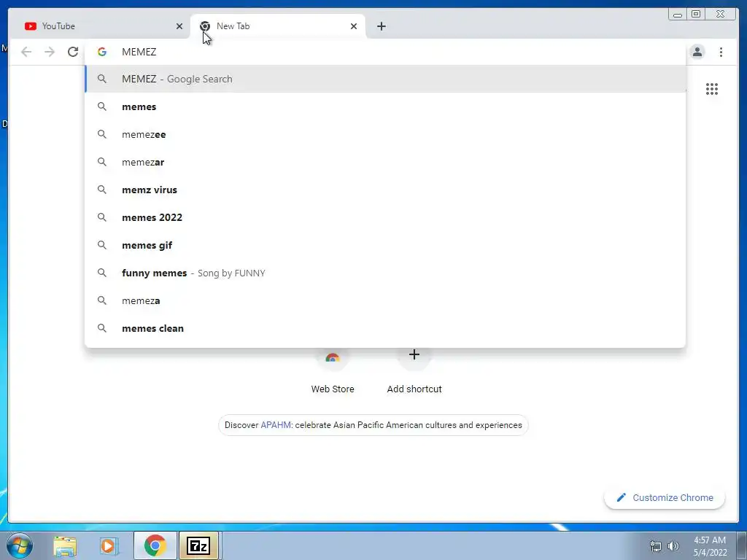This screenshot has width=747, height=560.
Task: Close the YouTube tab
Action: (x=179, y=26)
